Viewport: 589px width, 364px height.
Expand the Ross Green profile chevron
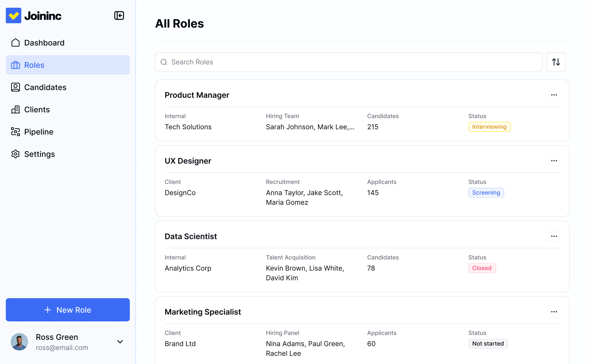120,342
